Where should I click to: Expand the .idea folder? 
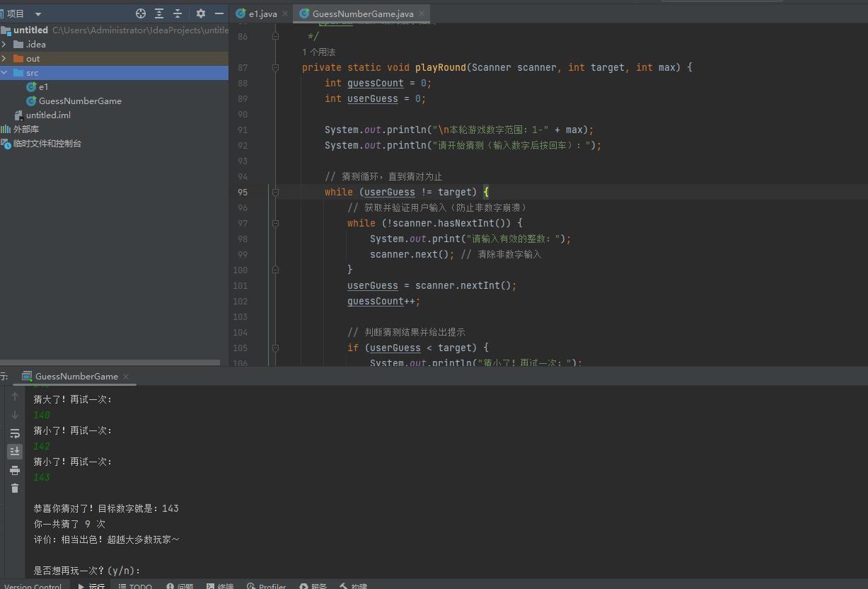[x=5, y=44]
